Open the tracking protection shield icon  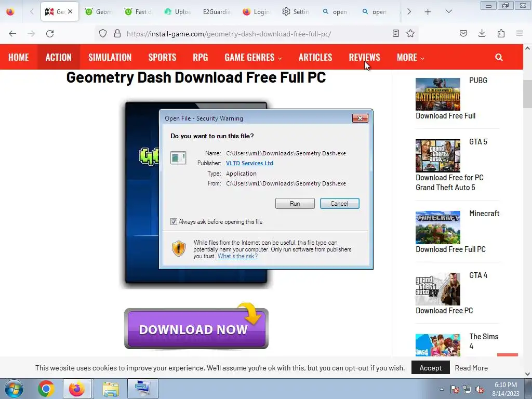[103, 34]
